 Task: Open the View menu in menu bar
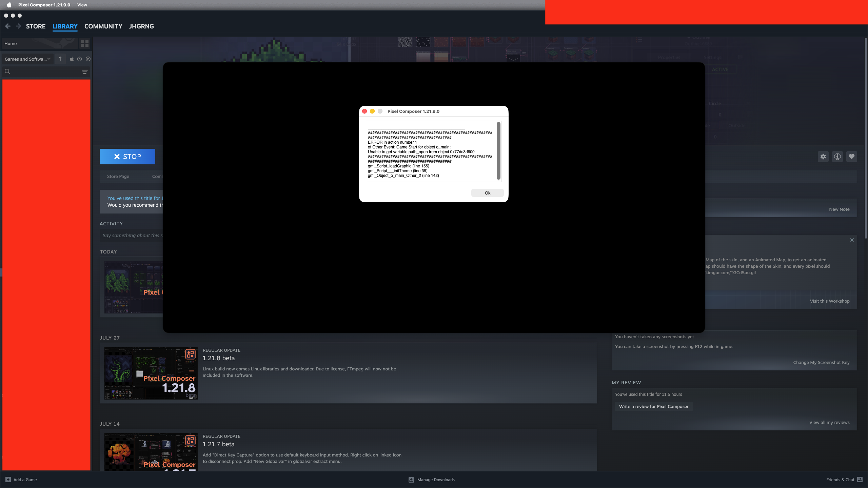(82, 5)
